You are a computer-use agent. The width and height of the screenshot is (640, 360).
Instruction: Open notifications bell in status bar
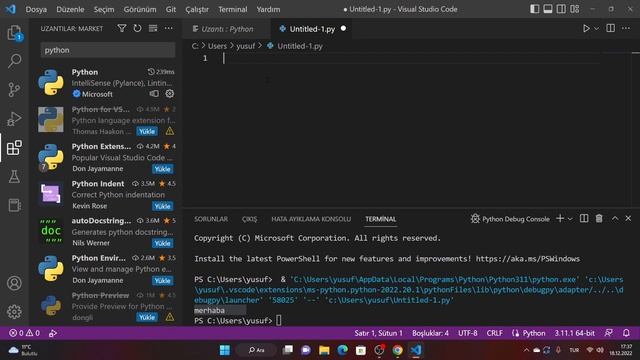tap(626, 333)
